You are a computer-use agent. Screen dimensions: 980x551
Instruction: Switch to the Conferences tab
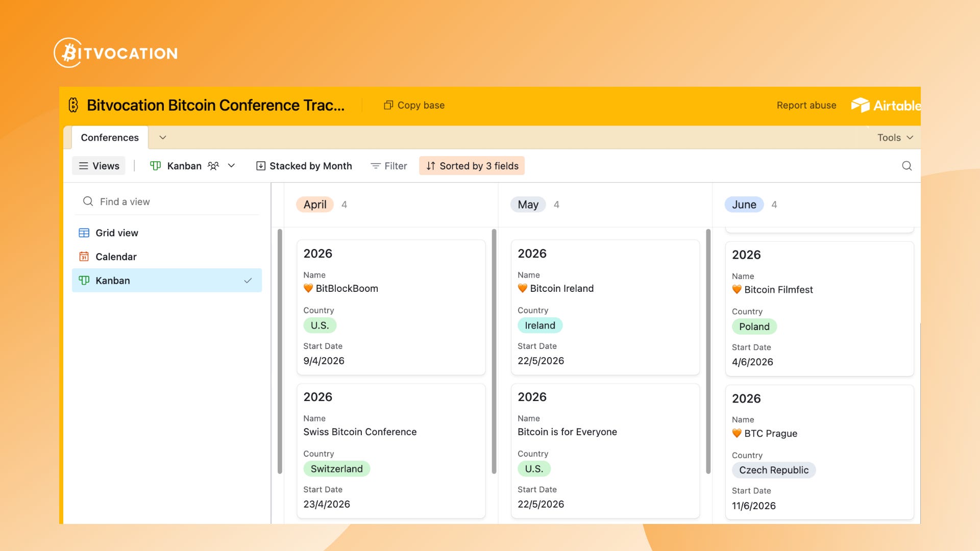pyautogui.click(x=109, y=137)
